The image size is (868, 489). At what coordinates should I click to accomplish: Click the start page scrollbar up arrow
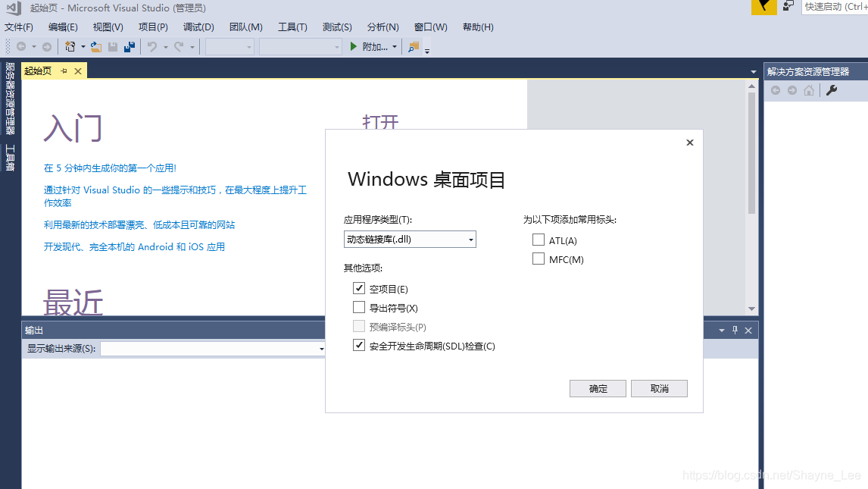coord(752,86)
